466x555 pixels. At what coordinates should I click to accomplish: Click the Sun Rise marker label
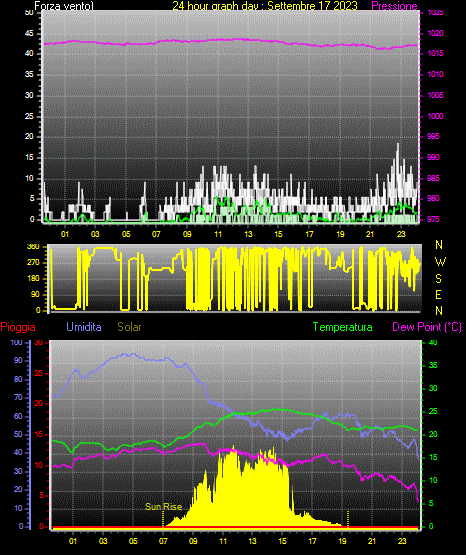pyautogui.click(x=163, y=507)
